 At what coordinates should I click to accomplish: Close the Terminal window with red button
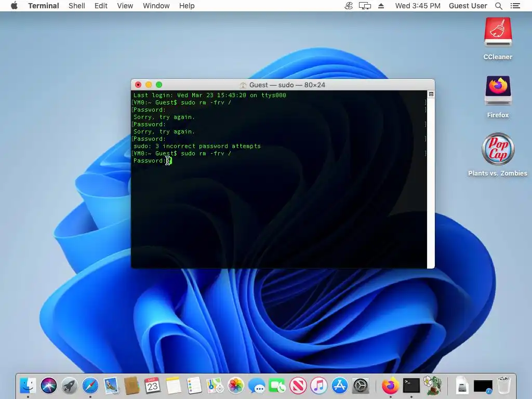[x=138, y=85]
